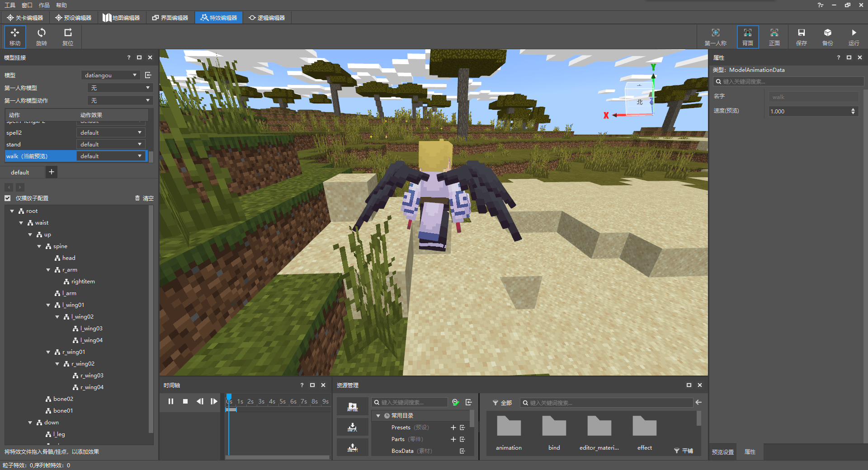Select the 移动 move tool
The width and height of the screenshot is (868, 470).
(x=15, y=37)
